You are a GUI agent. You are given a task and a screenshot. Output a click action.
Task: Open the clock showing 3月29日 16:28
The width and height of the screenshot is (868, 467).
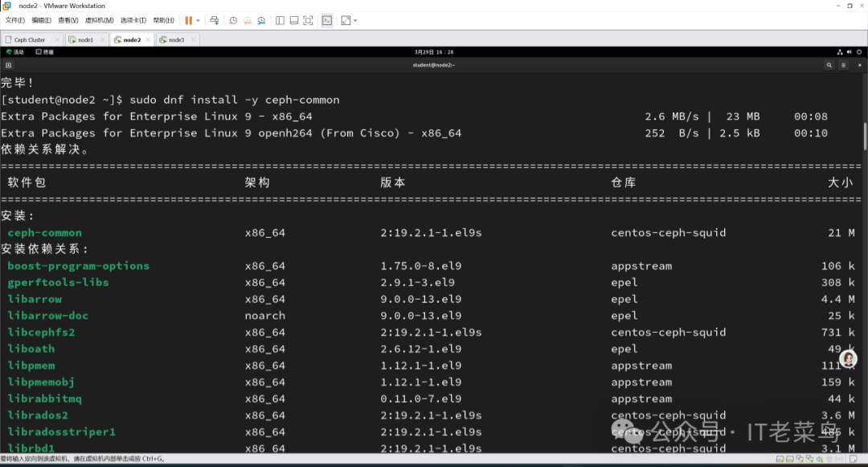(434, 52)
